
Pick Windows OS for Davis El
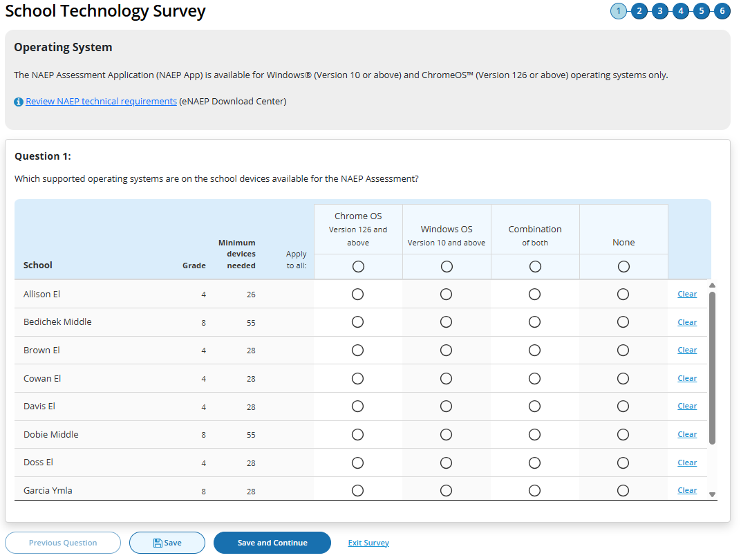pos(446,407)
